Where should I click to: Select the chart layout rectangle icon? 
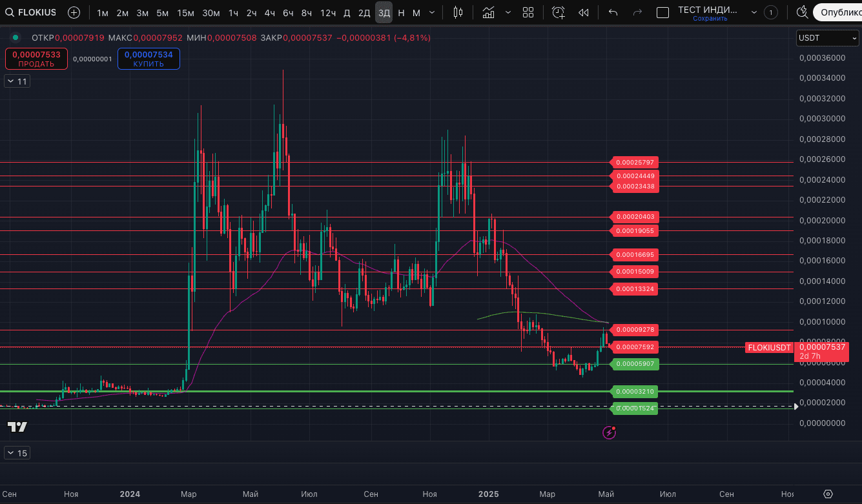(662, 12)
